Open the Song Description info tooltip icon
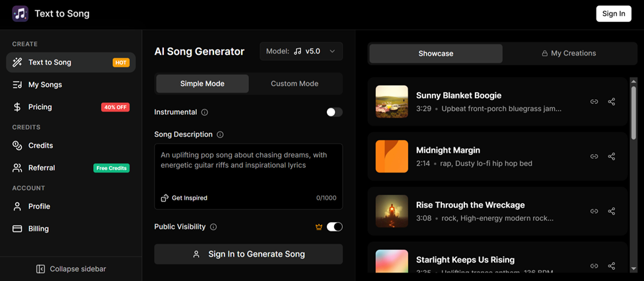This screenshot has width=644, height=281. point(221,135)
